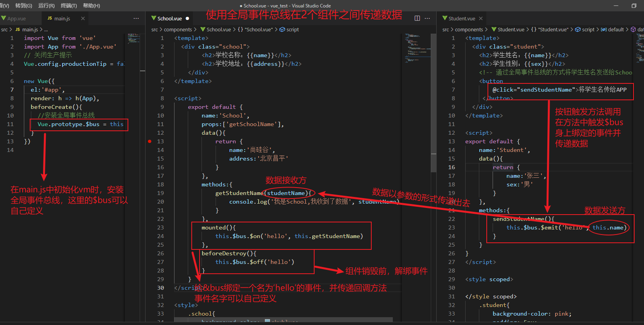Click "import Vue from 'vue'" in main.js
This screenshot has width=644, height=325.
pyautogui.click(x=59, y=38)
